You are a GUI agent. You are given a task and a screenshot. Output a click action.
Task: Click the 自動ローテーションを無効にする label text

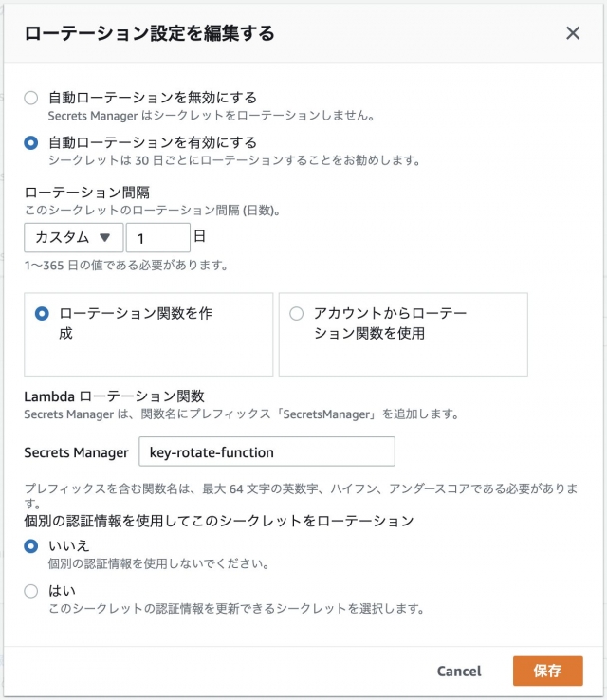point(153,98)
